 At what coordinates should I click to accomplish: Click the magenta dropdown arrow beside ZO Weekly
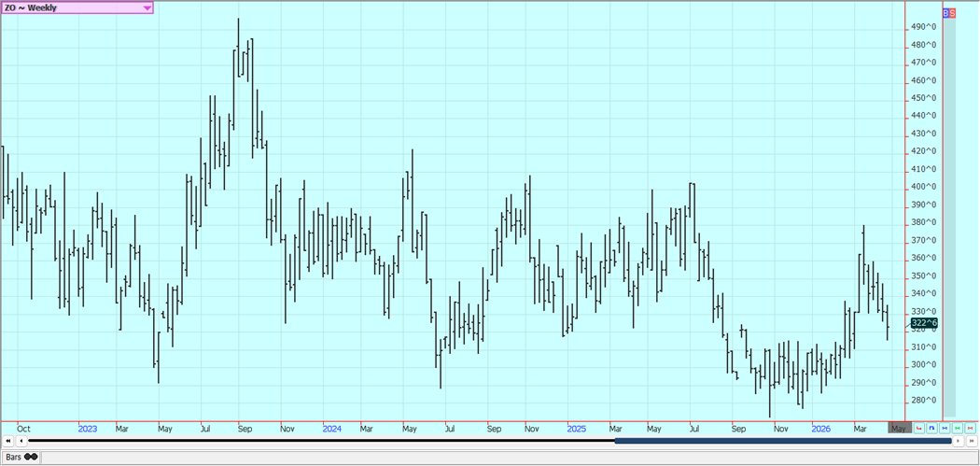pyautogui.click(x=147, y=7)
